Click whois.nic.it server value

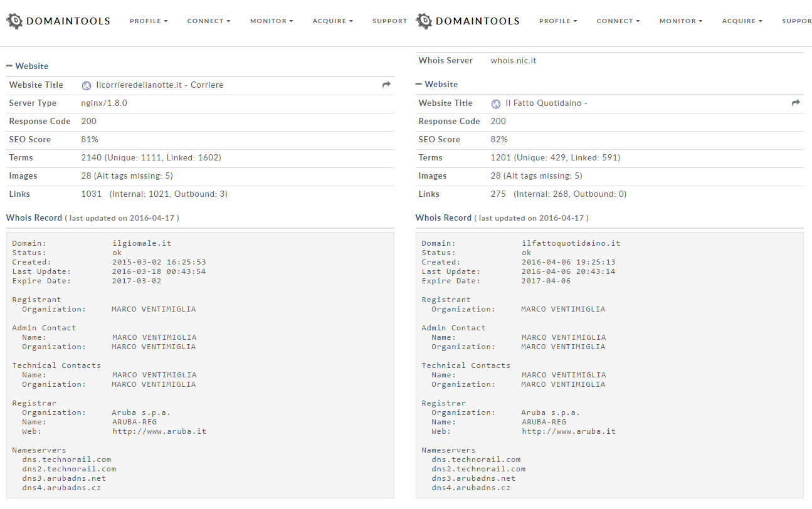514,61
